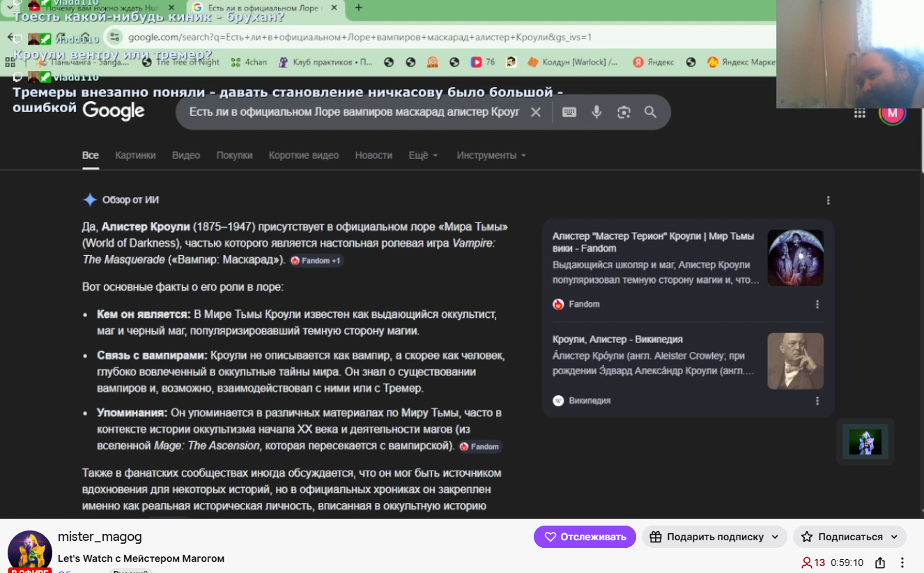
Task: Expand the Инструменты dropdown
Action: point(491,155)
